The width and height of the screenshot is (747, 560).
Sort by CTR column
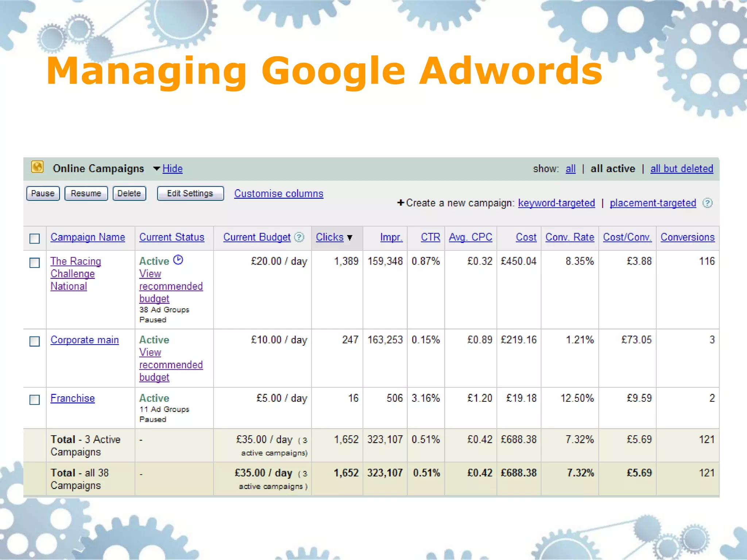coord(430,237)
